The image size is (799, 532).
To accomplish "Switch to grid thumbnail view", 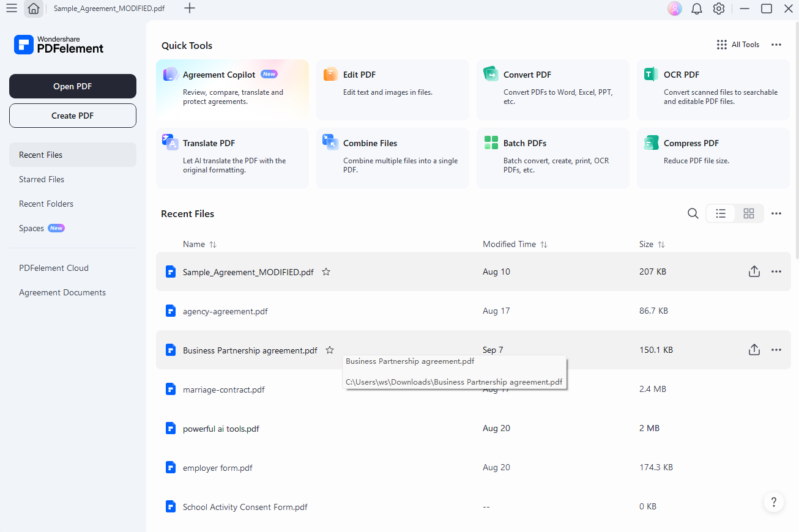I will (749, 213).
